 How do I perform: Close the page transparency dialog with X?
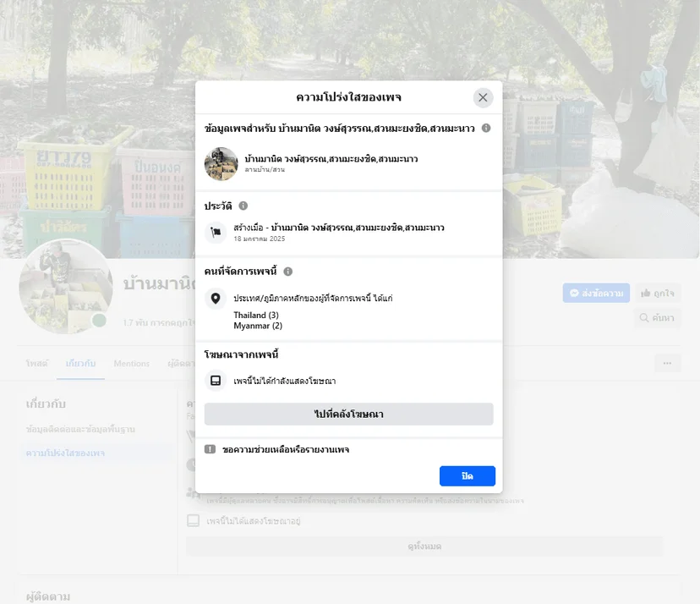483,97
